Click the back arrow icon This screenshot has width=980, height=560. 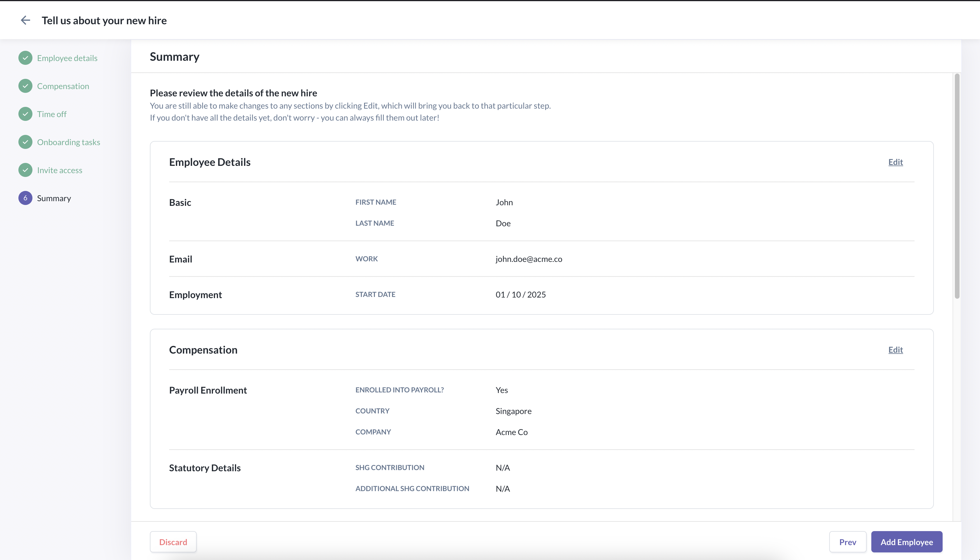click(x=25, y=20)
